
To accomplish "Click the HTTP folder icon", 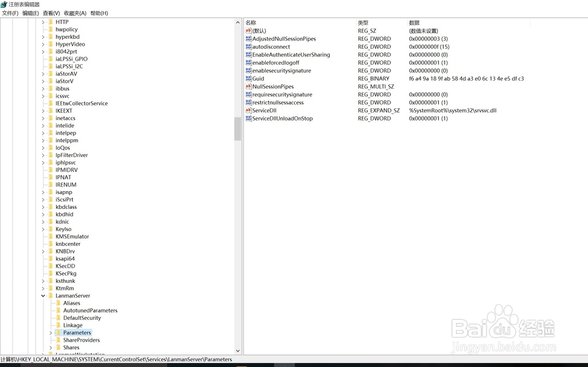I will coord(51,22).
